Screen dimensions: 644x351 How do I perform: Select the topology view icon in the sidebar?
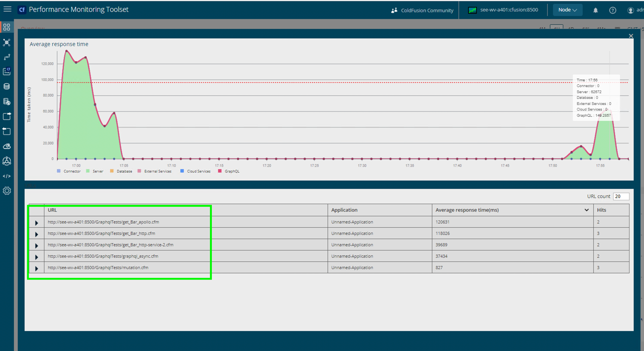click(x=7, y=42)
